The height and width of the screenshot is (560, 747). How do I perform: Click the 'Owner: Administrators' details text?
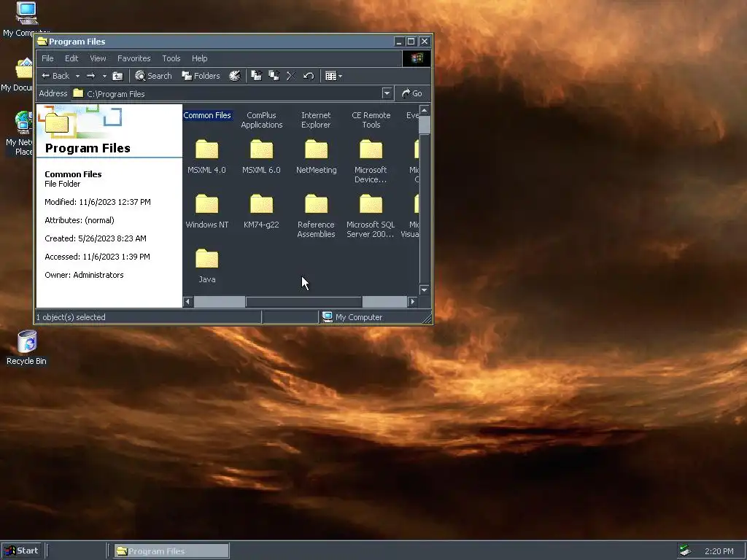pos(84,275)
